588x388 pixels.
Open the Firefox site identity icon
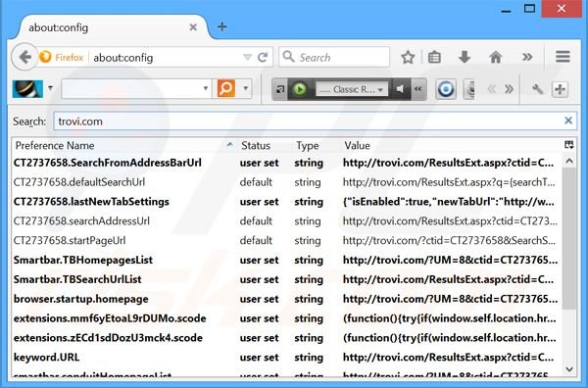click(x=62, y=58)
